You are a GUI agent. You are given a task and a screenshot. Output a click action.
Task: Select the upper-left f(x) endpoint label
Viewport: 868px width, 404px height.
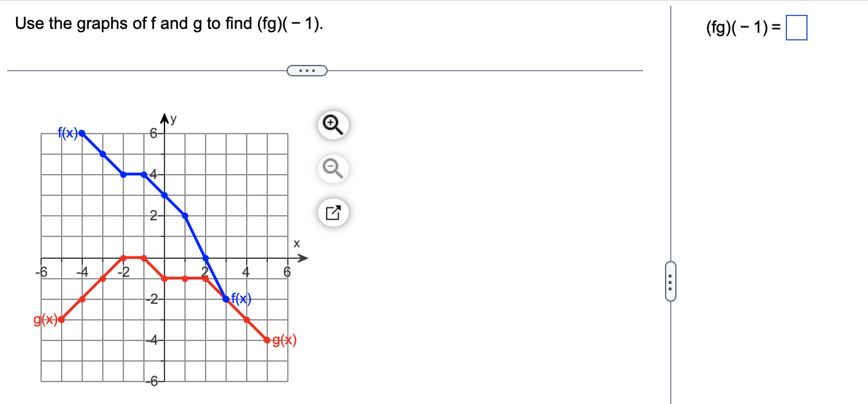[x=67, y=132]
